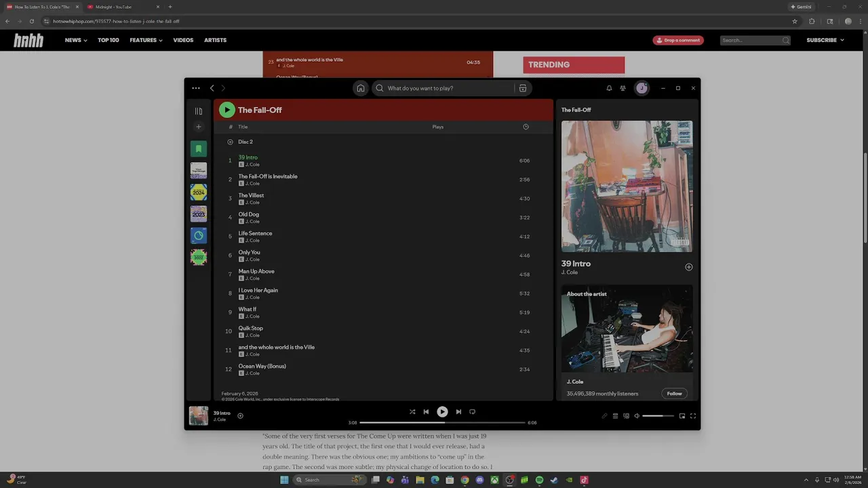Click The Fall-Off album cover in right panel
Viewport: 868px width, 488px height.
click(x=627, y=186)
